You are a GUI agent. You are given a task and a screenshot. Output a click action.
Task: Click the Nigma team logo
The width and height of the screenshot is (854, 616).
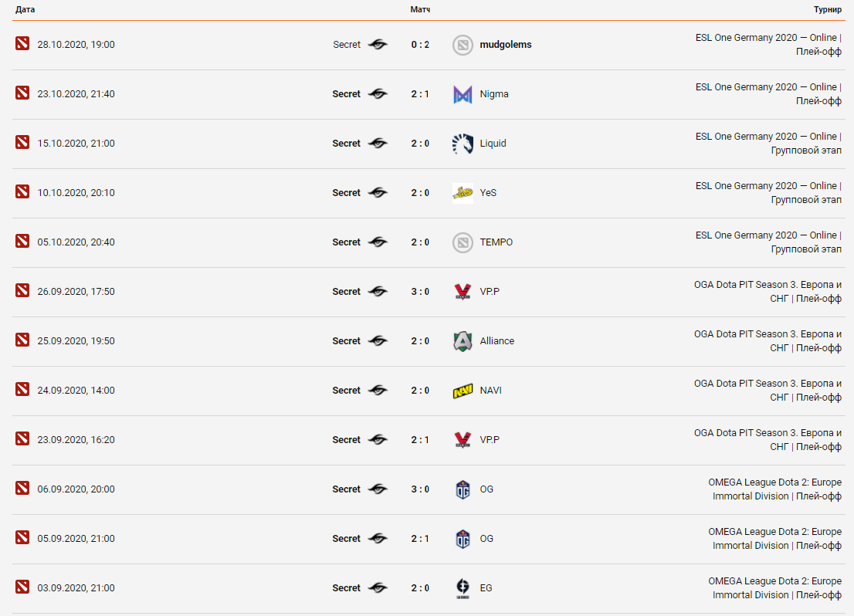point(463,94)
